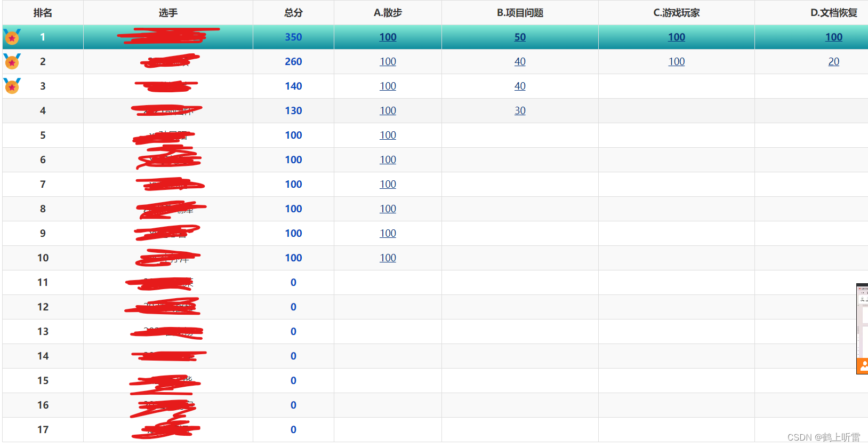Open rank 4's B.项目问题 score 30

[520, 110]
